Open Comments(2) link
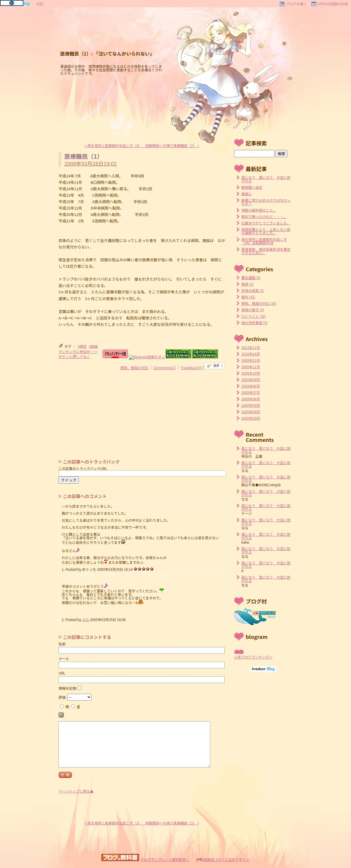The width and height of the screenshot is (351, 868). click(x=164, y=368)
